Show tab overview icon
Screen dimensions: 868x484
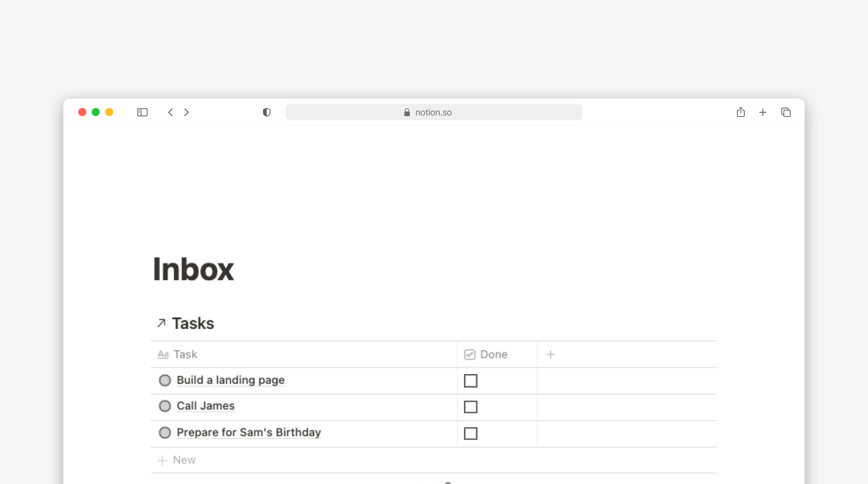coord(786,112)
